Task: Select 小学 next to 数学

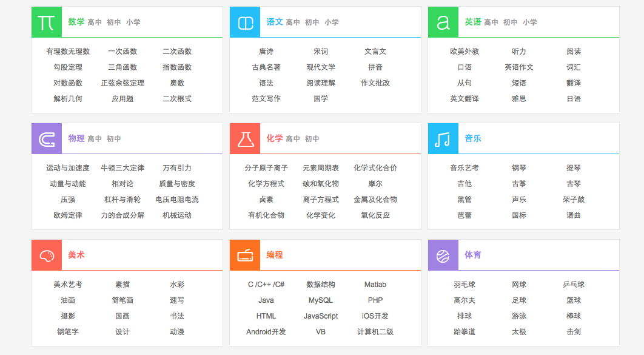Action: point(133,22)
